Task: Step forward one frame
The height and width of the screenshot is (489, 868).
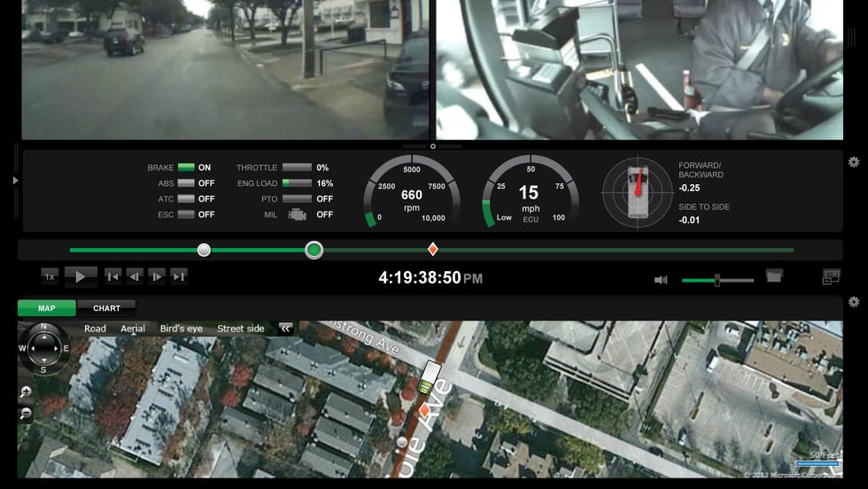Action: click(157, 276)
